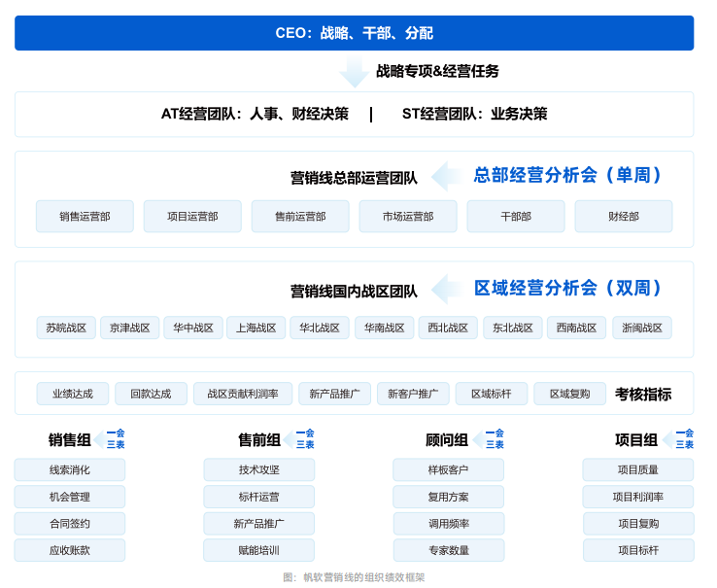Screen dimensions: 717x588
Task: Click the 浙闽战区 box
Action: (x=642, y=328)
